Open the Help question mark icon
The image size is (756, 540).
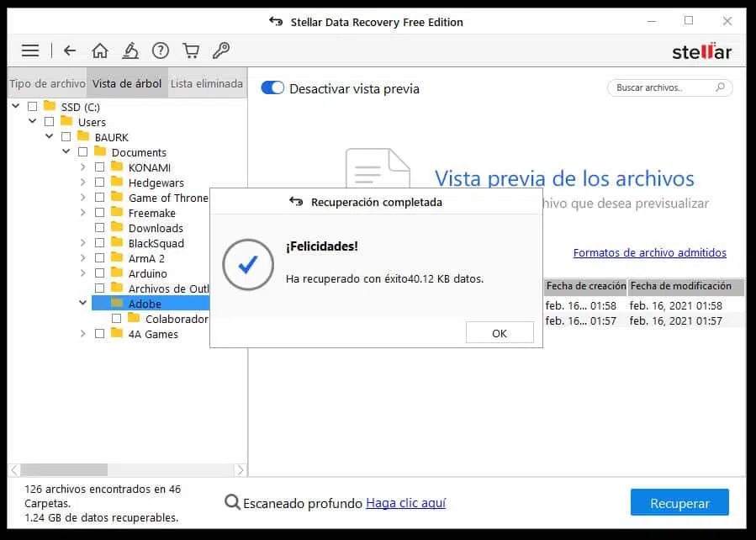161,50
